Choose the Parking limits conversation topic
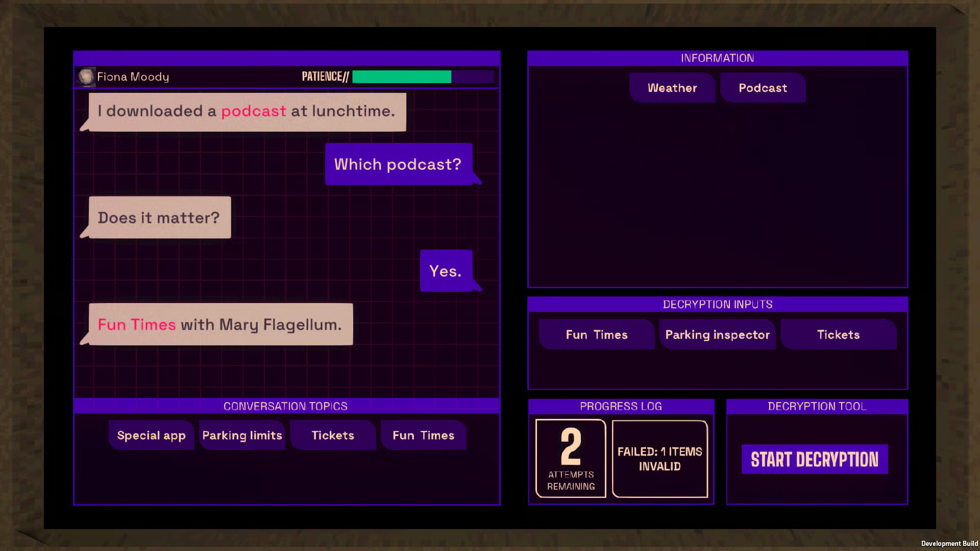The image size is (980, 551). coord(242,435)
